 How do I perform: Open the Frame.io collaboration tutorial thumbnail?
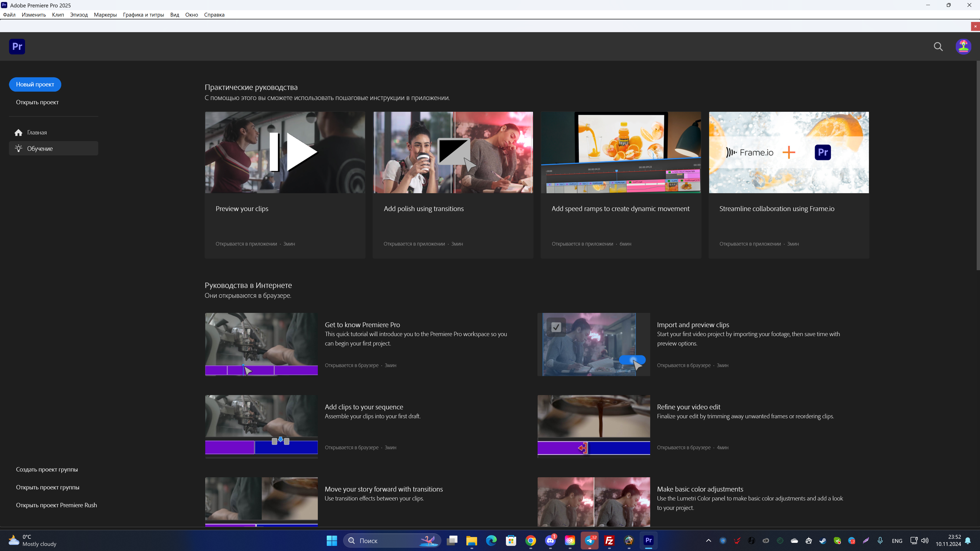789,152
